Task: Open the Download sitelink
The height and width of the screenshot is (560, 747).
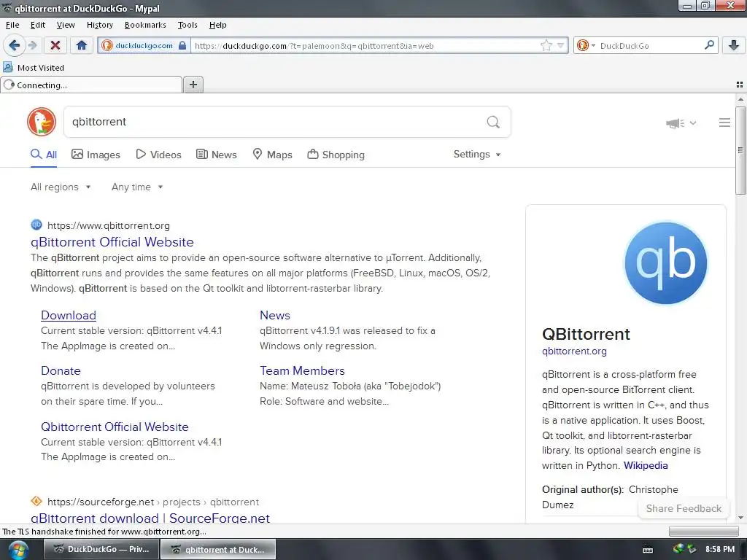Action: coord(69,315)
